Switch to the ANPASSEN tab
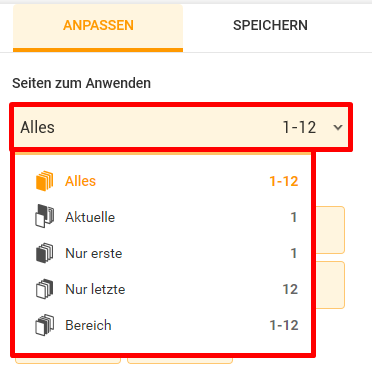Screen dimensions: 372x375 coord(98,26)
